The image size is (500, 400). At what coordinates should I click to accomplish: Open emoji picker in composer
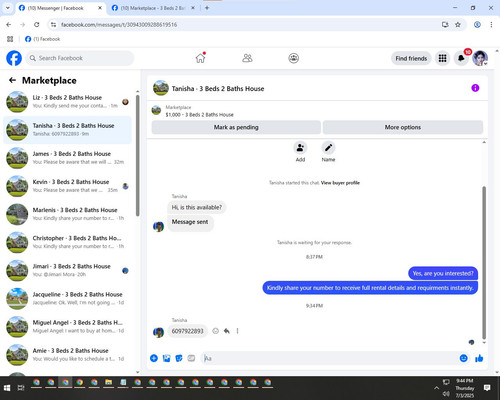[x=463, y=358]
